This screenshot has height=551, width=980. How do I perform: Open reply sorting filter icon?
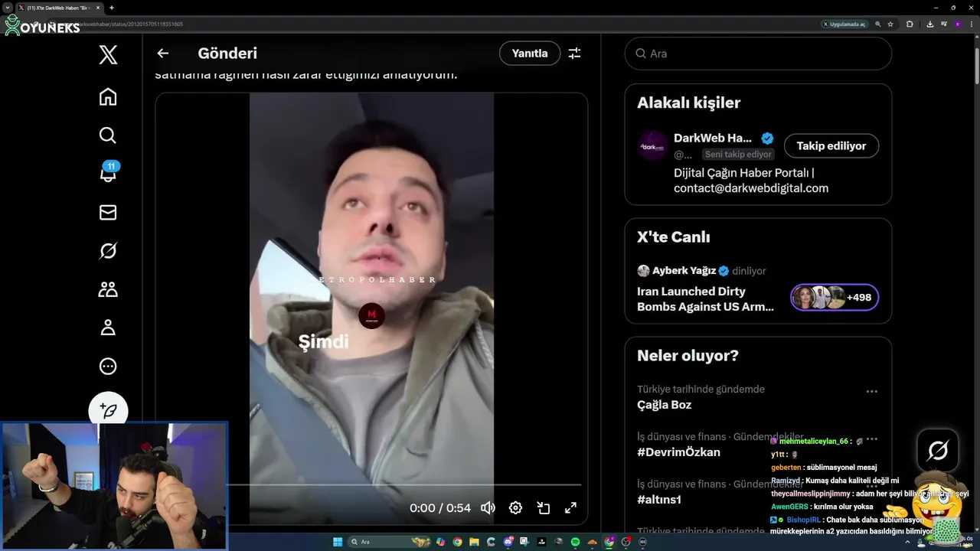coord(574,54)
